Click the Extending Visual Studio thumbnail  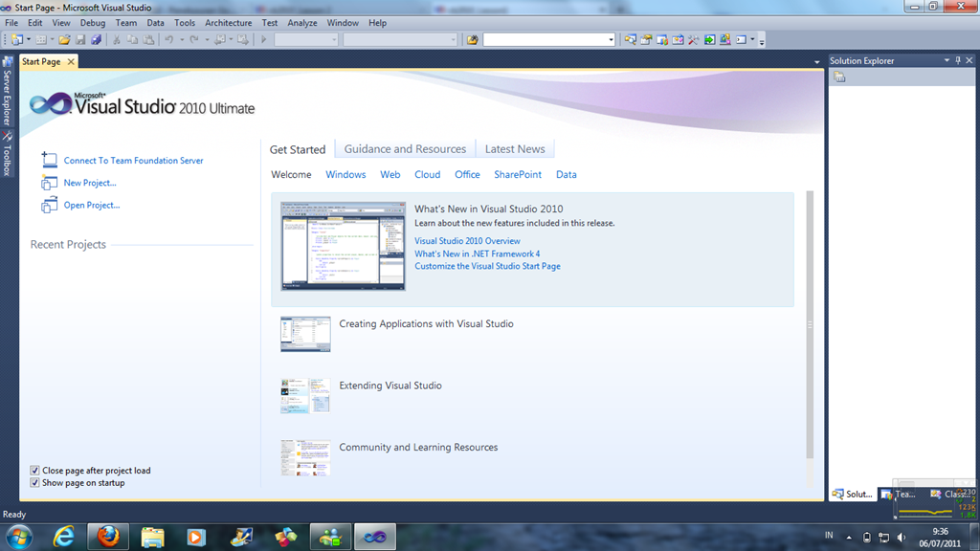coord(305,395)
